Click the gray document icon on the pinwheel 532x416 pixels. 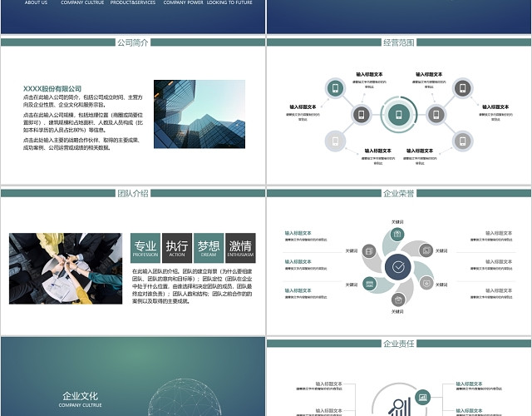coord(369,251)
